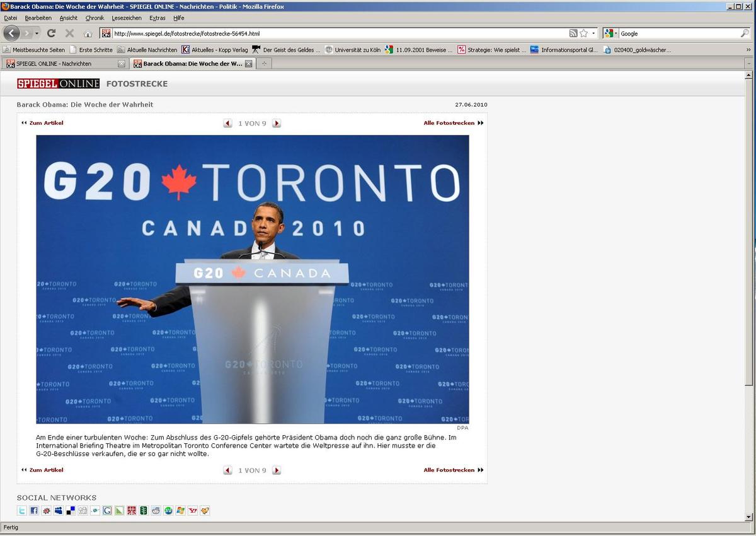Go to the browser home page icon
The height and width of the screenshot is (536, 756).
88,33
